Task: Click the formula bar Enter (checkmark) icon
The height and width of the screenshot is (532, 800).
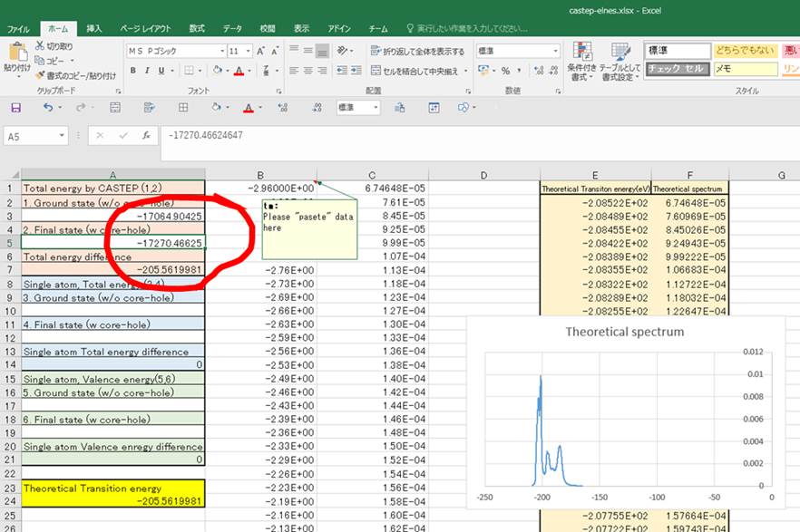Action: (123, 136)
